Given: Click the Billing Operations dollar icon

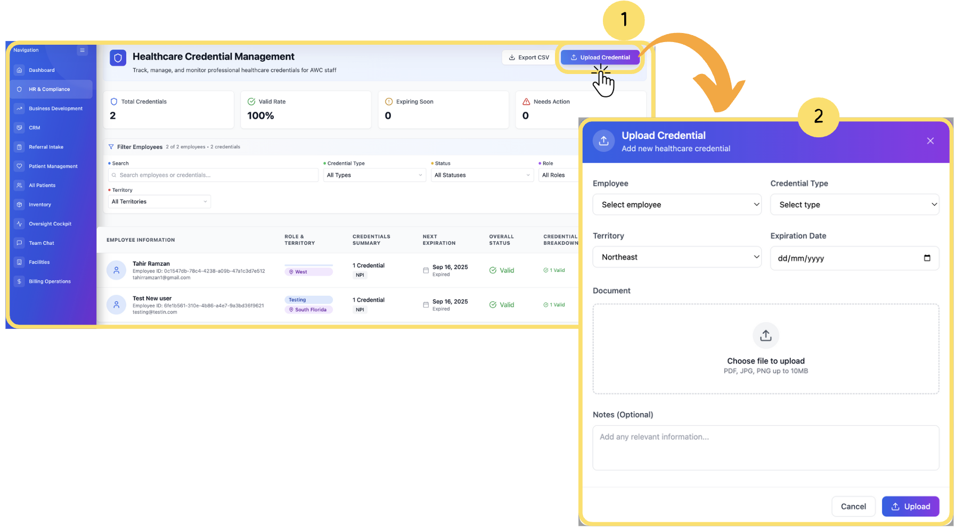Looking at the screenshot, I should [x=20, y=281].
